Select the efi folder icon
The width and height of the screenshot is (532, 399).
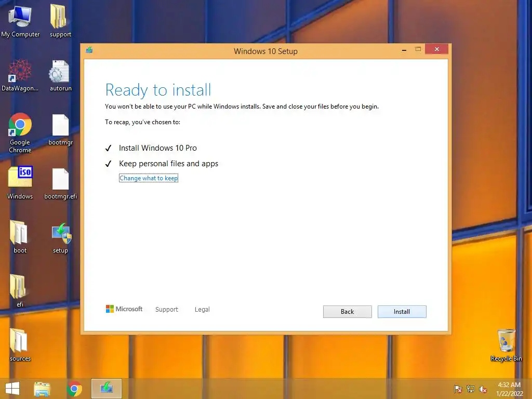click(x=20, y=291)
